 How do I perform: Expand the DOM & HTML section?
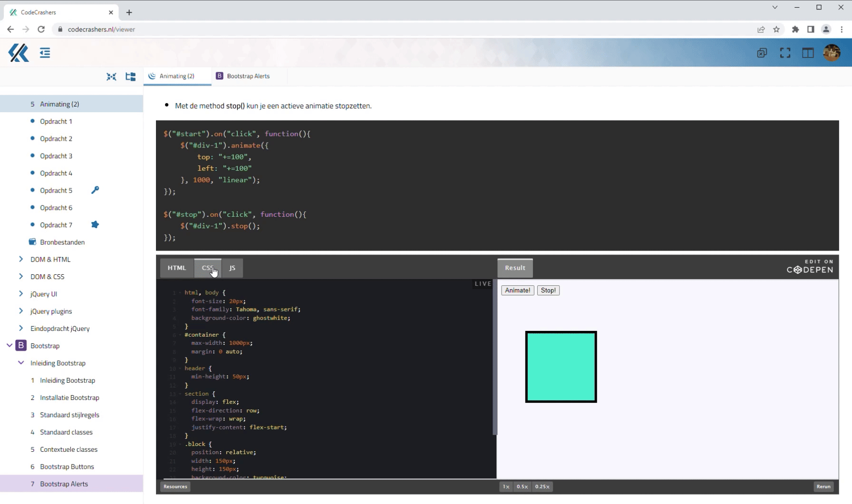coord(21,259)
